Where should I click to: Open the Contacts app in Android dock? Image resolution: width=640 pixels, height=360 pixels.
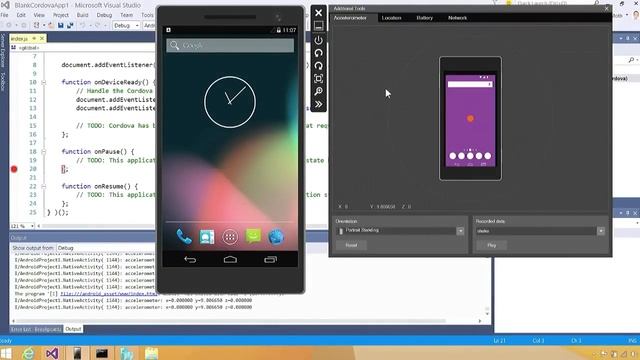(207, 237)
